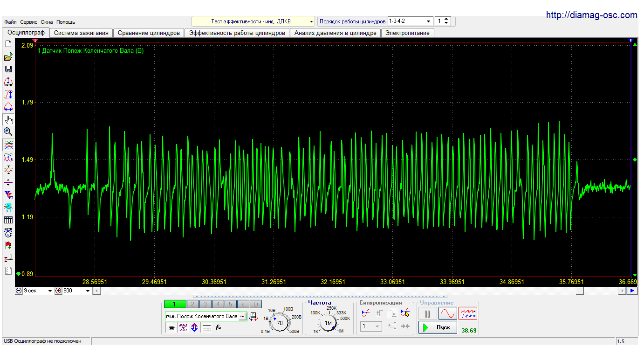Image resolution: width=644 pixels, height=347 pixels.
Task: Open the Сервис menu
Action: tap(29, 22)
